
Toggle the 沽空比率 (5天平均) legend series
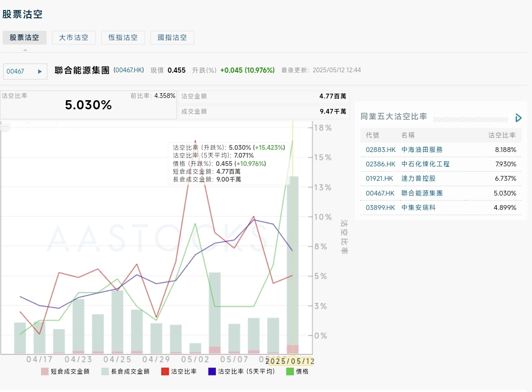242,372
